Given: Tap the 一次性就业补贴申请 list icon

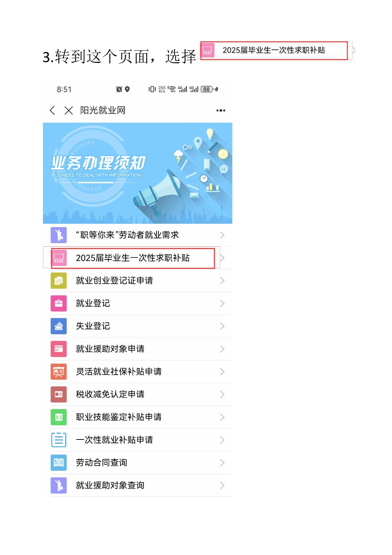Looking at the screenshot, I should point(58,440).
